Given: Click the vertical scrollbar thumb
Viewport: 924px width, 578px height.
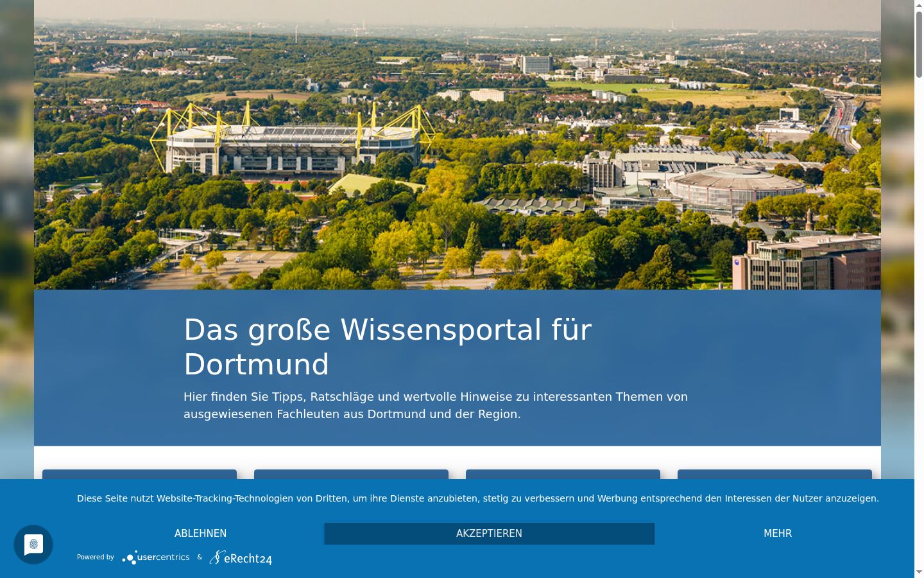Looking at the screenshot, I should pyautogui.click(x=919, y=45).
